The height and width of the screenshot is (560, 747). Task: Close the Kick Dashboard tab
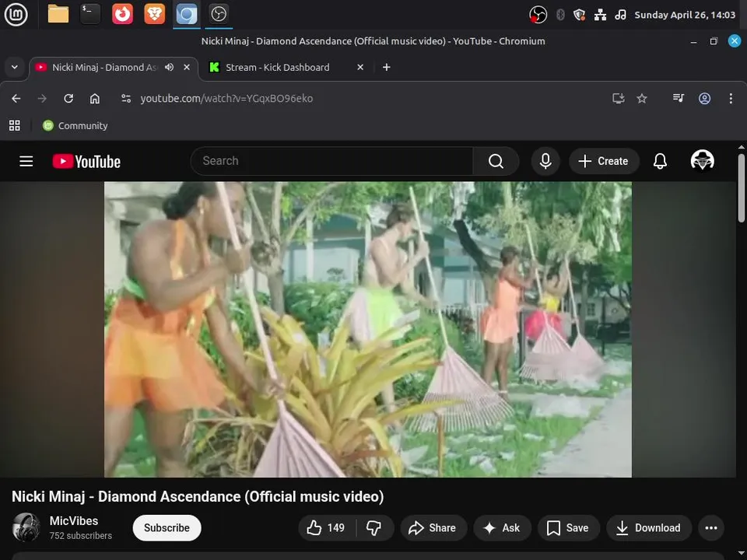(x=360, y=67)
